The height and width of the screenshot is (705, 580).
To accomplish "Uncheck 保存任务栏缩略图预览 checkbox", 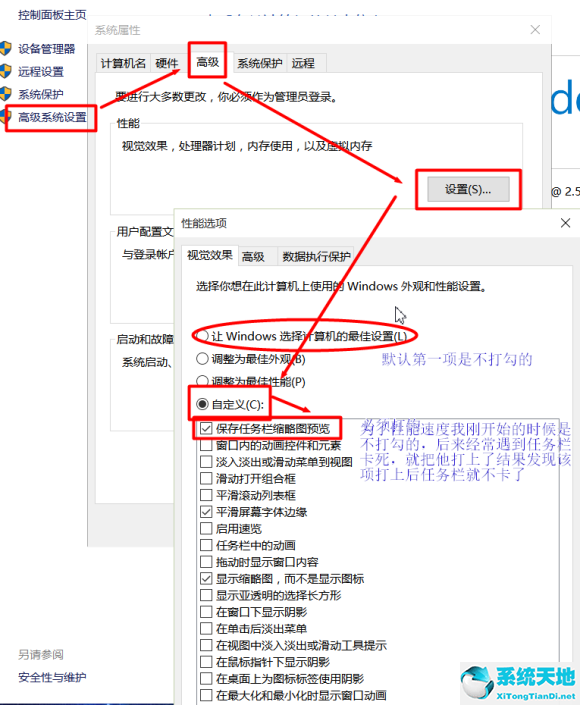I will pyautogui.click(x=206, y=428).
